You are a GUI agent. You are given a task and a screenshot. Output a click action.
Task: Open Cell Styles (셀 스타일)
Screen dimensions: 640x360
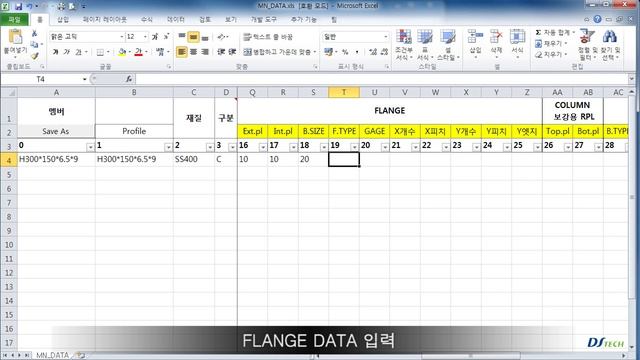[x=448, y=45]
